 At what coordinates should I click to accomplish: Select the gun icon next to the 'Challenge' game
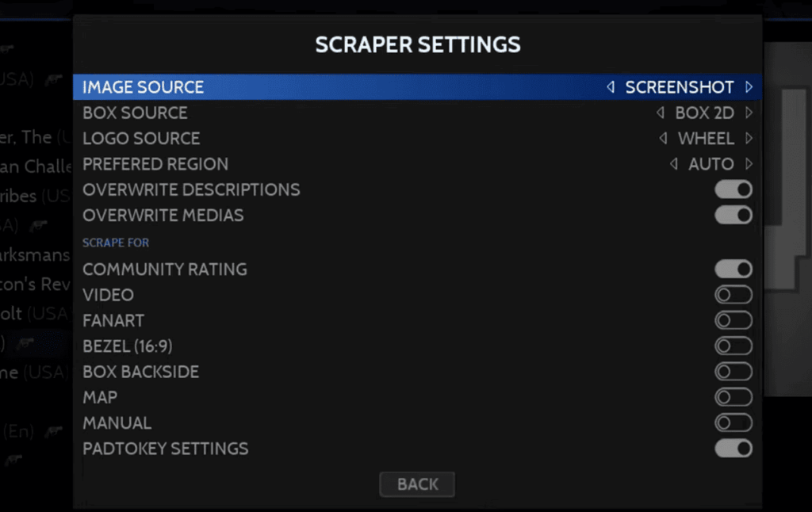[71, 167]
